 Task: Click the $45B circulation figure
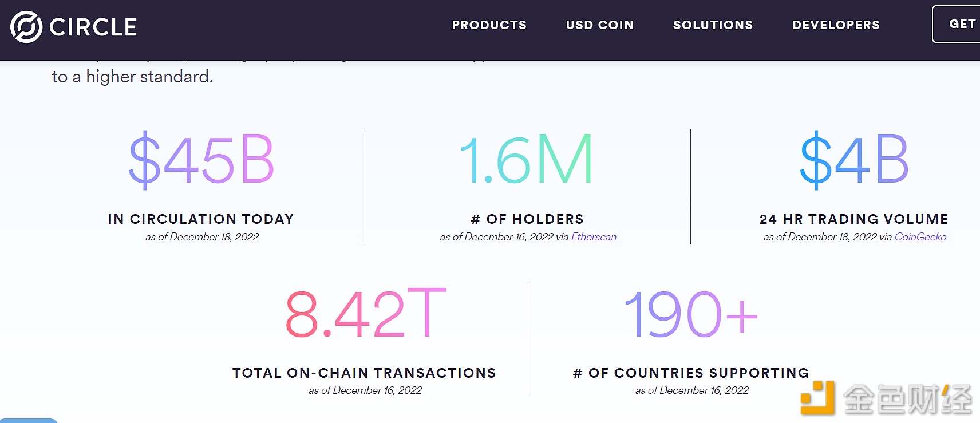click(201, 160)
